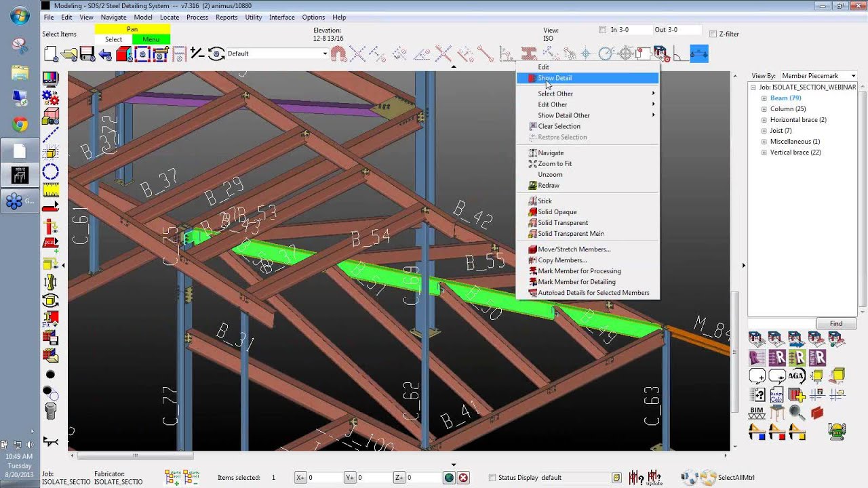Click the speech bubble with eye icon
This screenshot has height=488, width=868.
pyautogui.click(x=776, y=375)
